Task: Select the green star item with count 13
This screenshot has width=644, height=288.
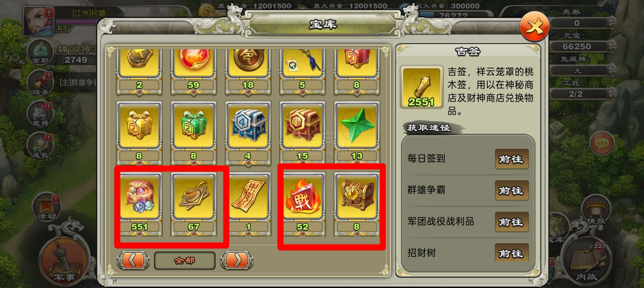Action: pyautogui.click(x=357, y=133)
